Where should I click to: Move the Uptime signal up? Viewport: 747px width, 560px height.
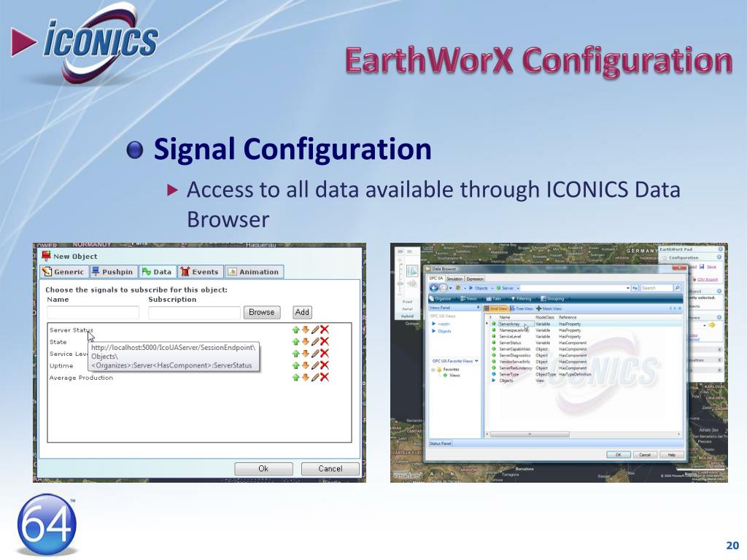(x=295, y=365)
